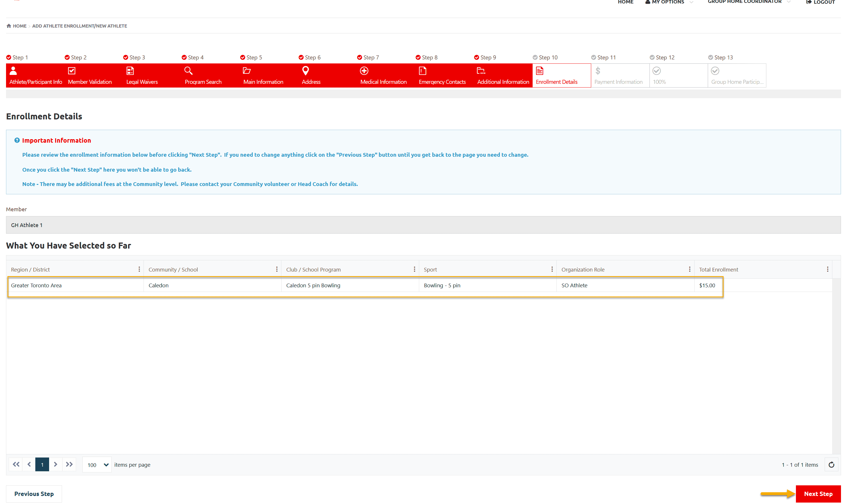The height and width of the screenshot is (504, 843).
Task: Sort by Total Enrollment header
Action: pyautogui.click(x=718, y=269)
